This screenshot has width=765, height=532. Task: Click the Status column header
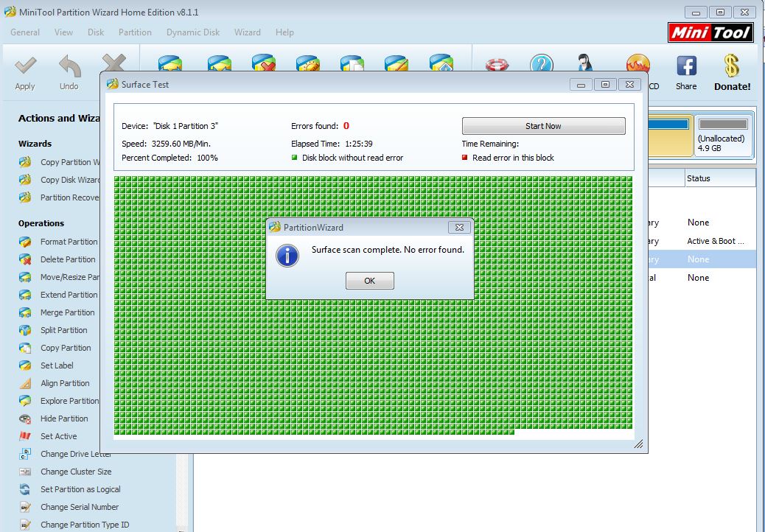719,178
